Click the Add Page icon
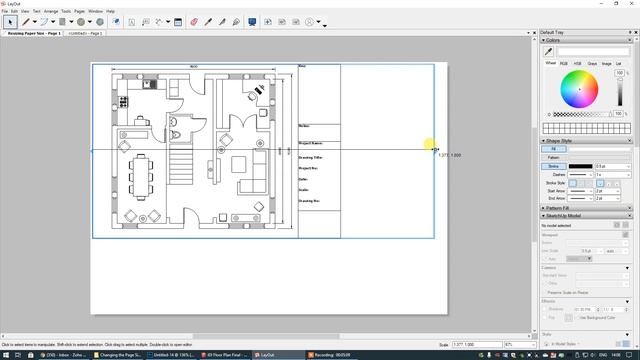 tap(268, 22)
